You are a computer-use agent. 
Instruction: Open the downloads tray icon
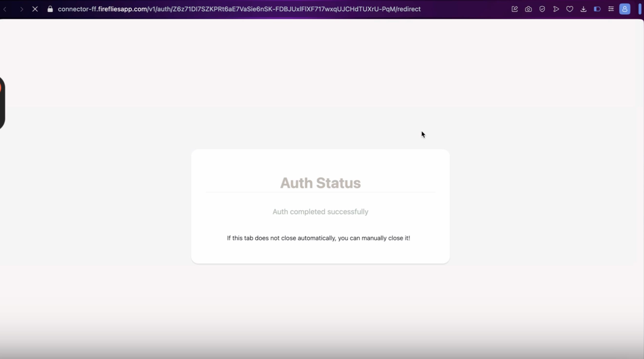(x=583, y=9)
